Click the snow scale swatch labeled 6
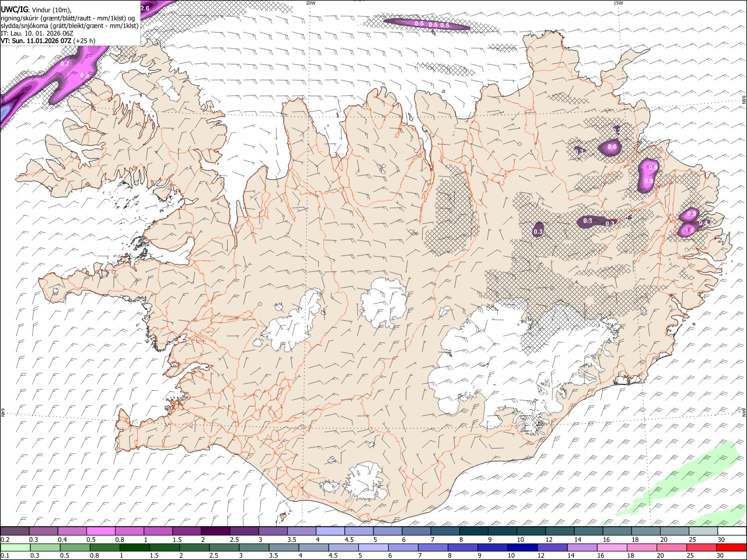 pyautogui.click(x=416, y=531)
